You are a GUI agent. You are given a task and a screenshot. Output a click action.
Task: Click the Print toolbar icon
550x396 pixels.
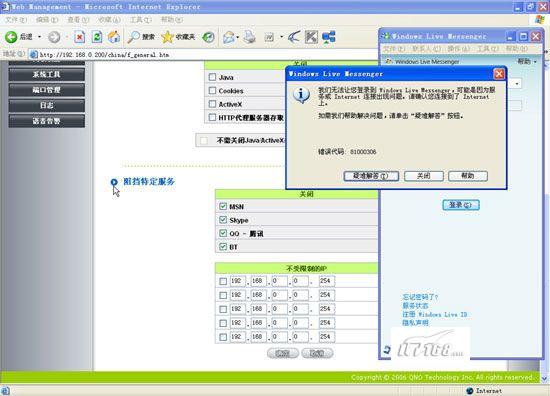tap(249, 37)
